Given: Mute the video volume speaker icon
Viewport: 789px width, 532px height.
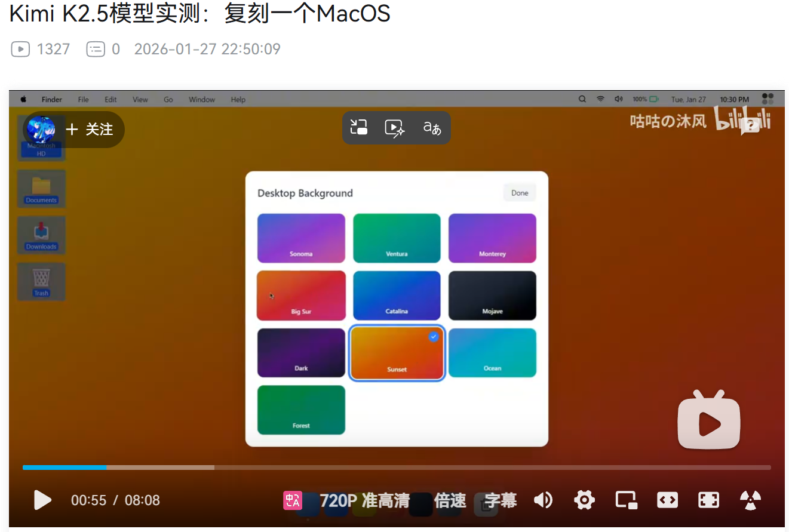Looking at the screenshot, I should tap(544, 500).
